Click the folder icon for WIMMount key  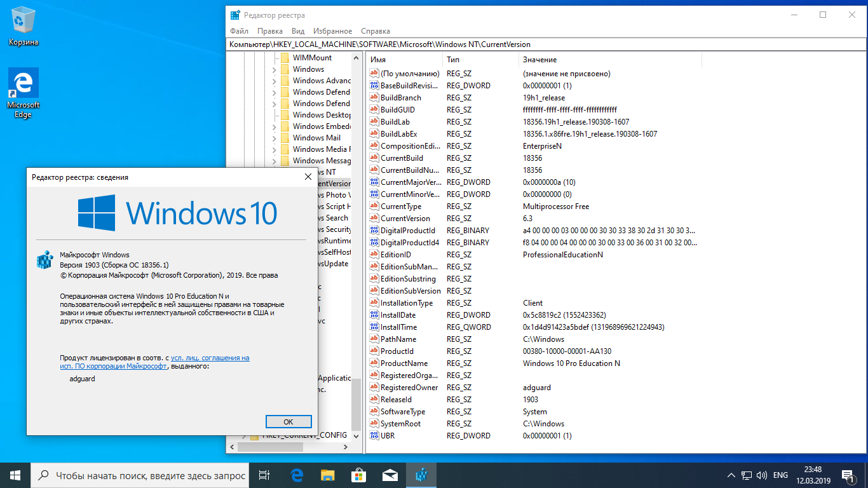coord(285,58)
